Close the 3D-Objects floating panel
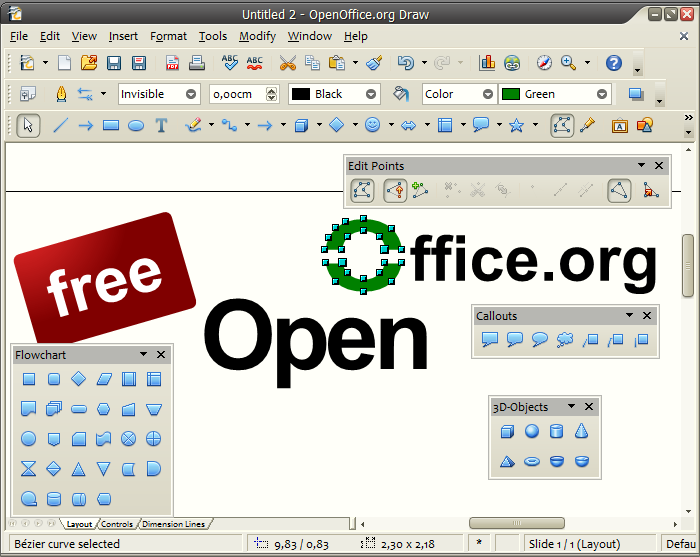Screen dimensions: 700x557 tap(589, 406)
